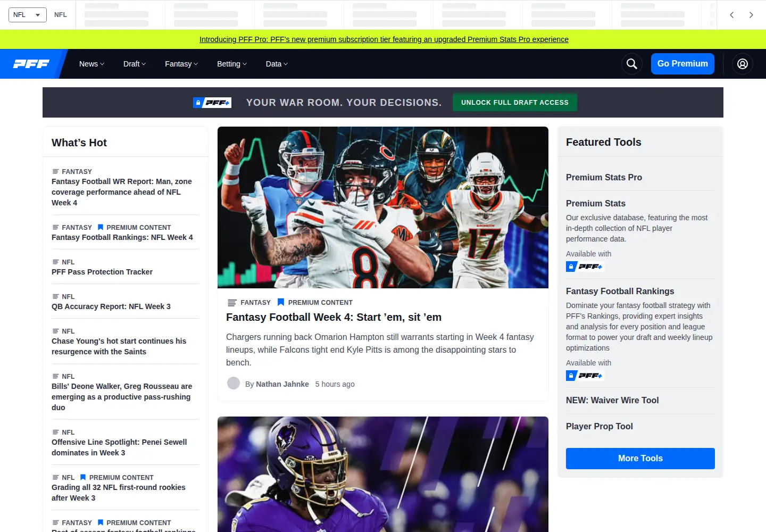Screen dimensions: 766x532
Task: Expand the Draft menu
Action: coord(135,64)
